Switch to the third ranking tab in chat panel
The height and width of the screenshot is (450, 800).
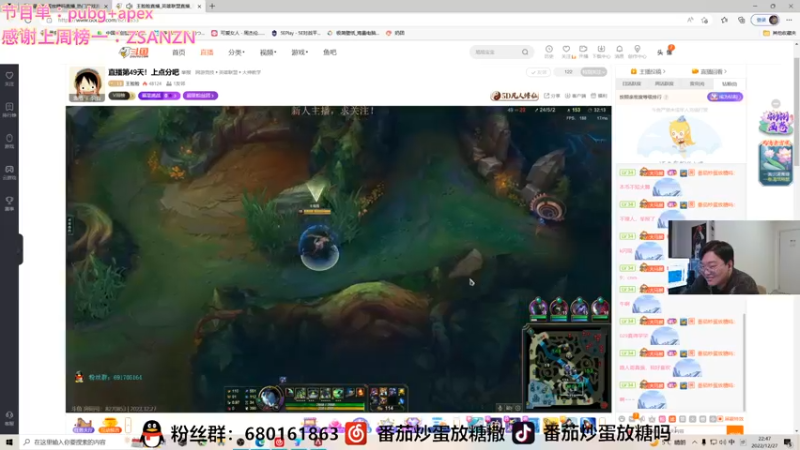click(x=697, y=84)
